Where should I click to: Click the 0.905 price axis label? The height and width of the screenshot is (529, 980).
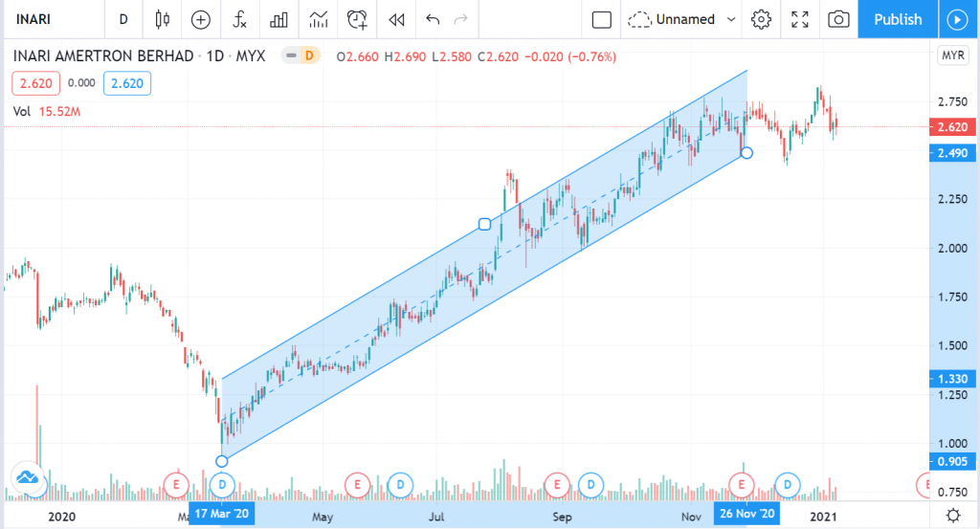952,461
